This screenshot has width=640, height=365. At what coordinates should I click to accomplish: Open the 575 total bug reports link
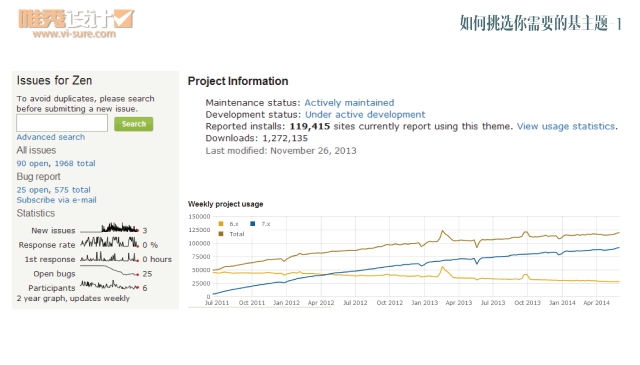(x=73, y=190)
